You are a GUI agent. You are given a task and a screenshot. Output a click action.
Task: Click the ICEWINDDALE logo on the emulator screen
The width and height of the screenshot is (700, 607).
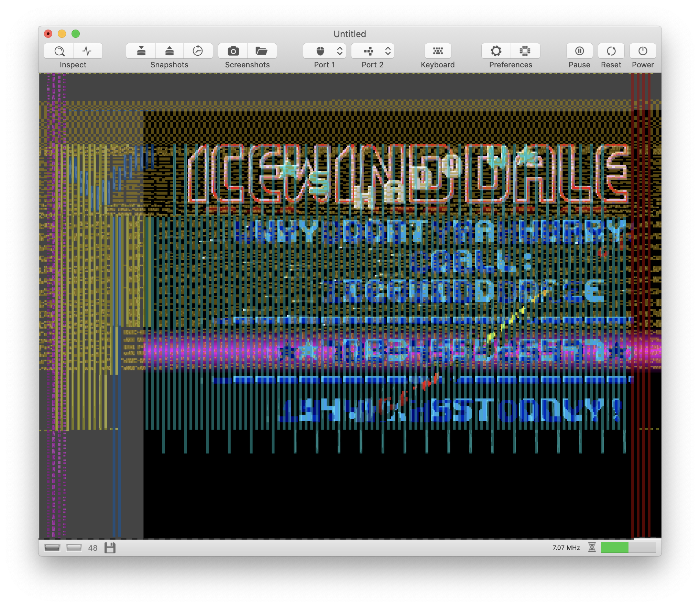tap(407, 174)
